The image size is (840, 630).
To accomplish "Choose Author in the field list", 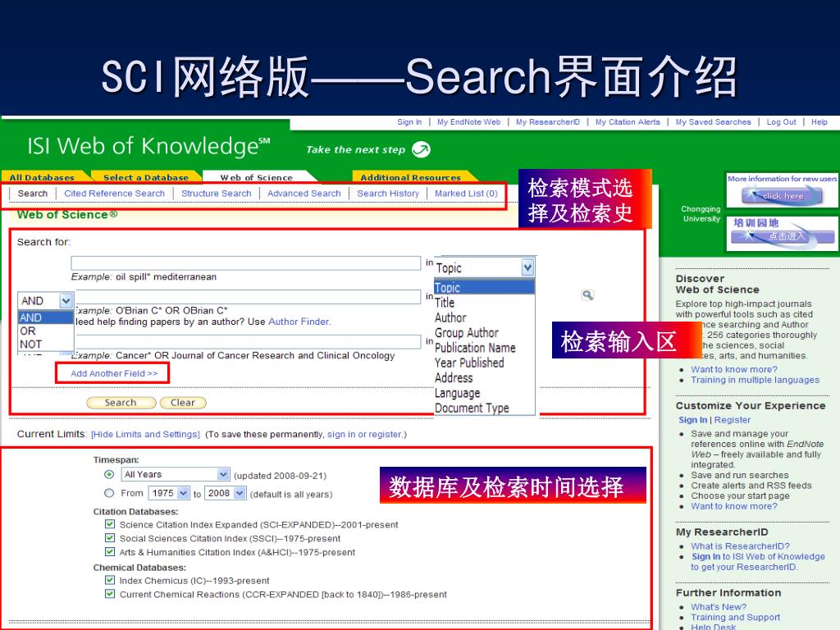I will pyautogui.click(x=450, y=317).
